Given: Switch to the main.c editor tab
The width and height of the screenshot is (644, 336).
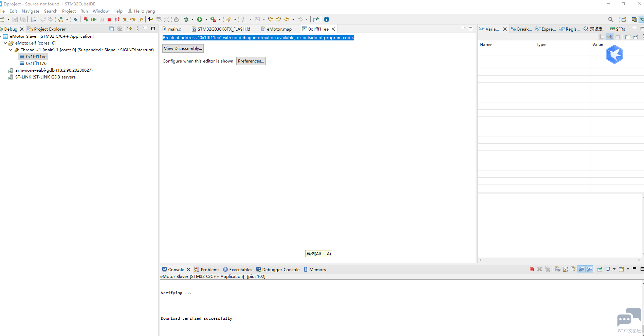Looking at the screenshot, I should (x=171, y=29).
